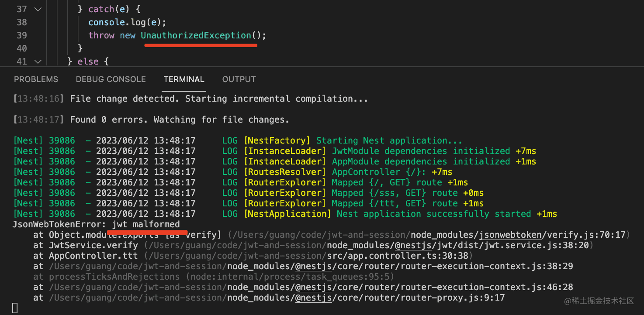This screenshot has width=644, height=315.
Task: Click the 'jwt malformed' error message
Action: [146, 225]
